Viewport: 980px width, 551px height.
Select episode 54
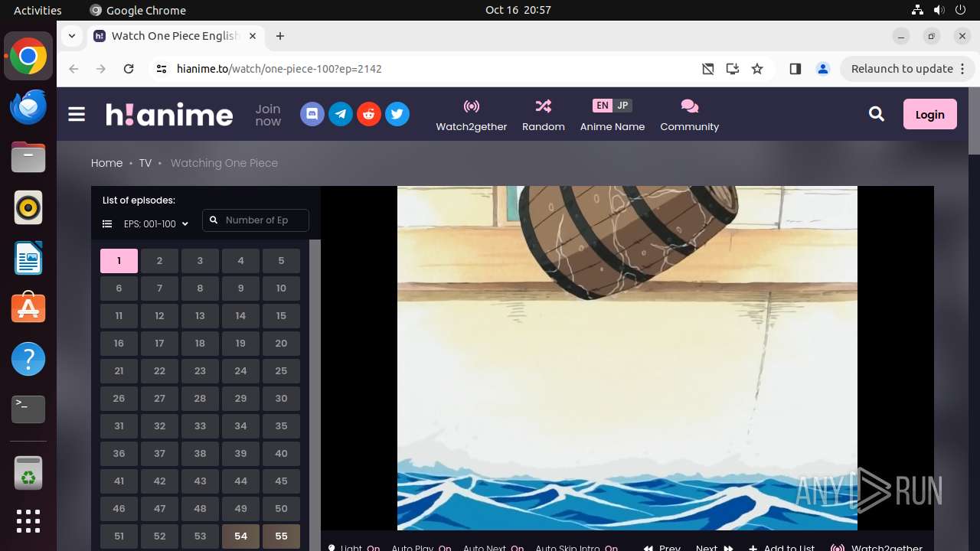click(x=240, y=536)
